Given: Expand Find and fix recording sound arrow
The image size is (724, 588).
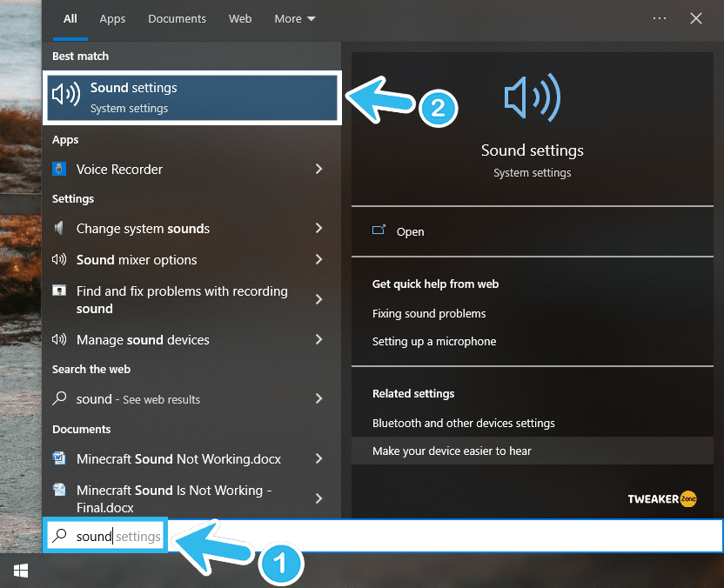Looking at the screenshot, I should tap(318, 299).
